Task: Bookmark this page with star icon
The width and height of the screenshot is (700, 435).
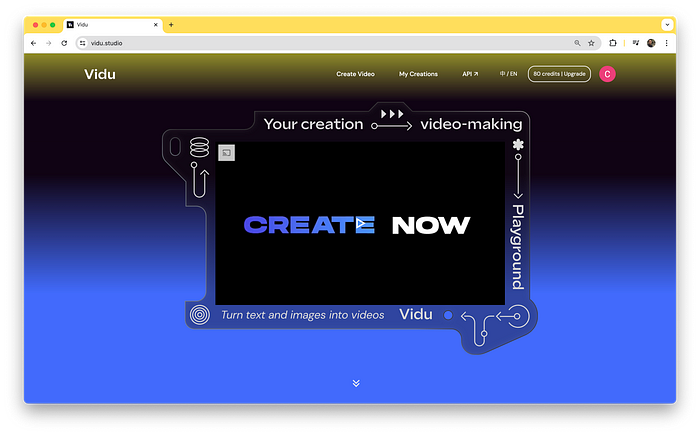Action: [x=591, y=43]
